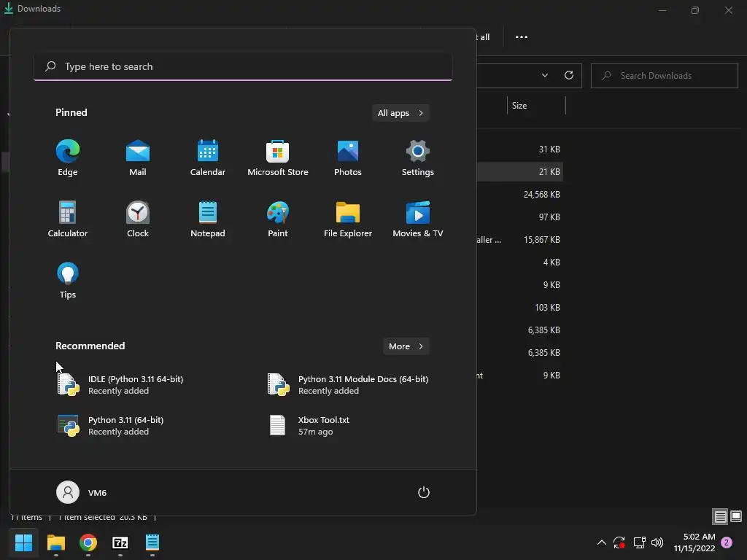Open Settings from pinned apps
747x560 pixels.
pos(418,157)
